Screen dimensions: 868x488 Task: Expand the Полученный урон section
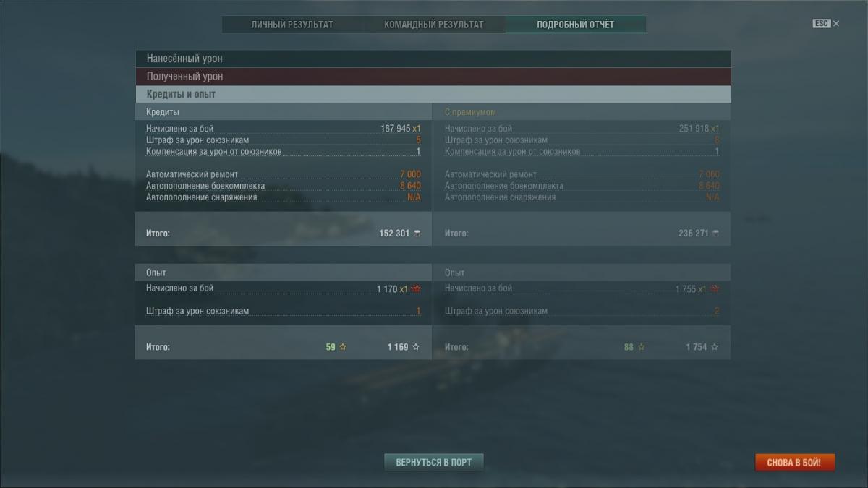[433, 77]
